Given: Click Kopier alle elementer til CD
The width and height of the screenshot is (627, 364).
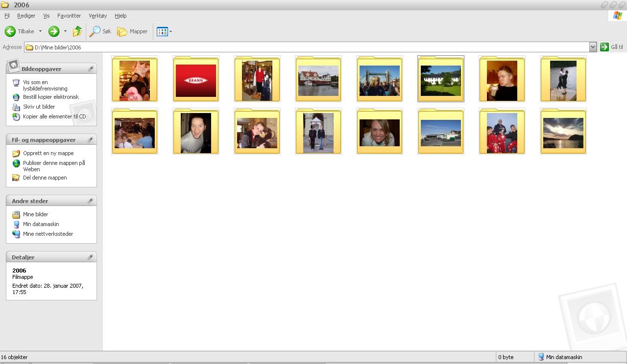Looking at the screenshot, I should point(54,116).
